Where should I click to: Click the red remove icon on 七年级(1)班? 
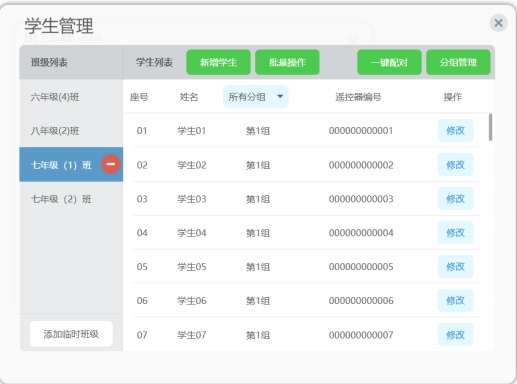pyautogui.click(x=111, y=164)
